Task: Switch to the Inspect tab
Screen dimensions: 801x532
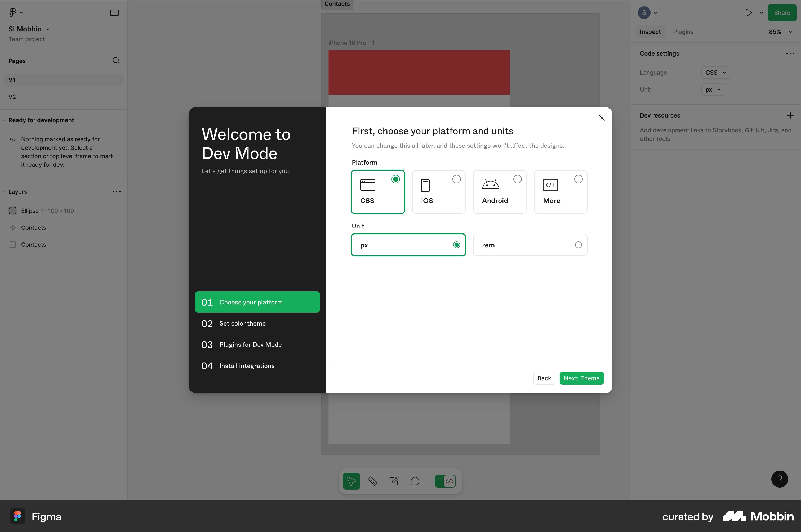Action: tap(650, 32)
